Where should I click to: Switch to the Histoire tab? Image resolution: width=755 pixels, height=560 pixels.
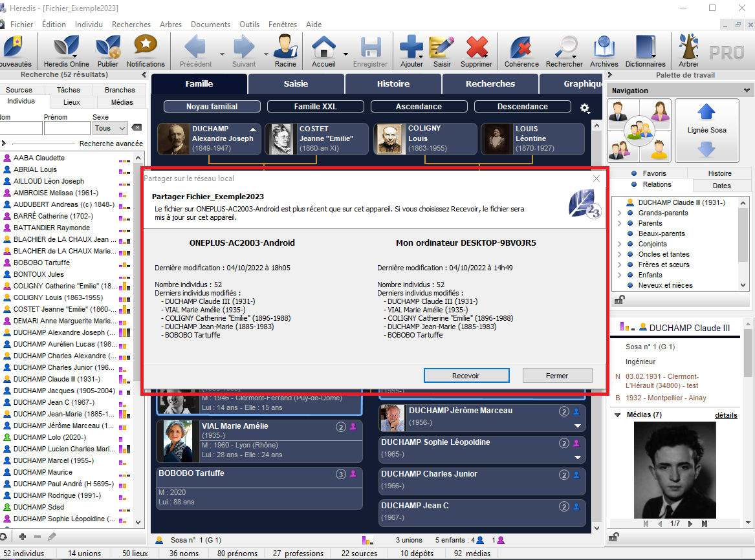click(393, 83)
